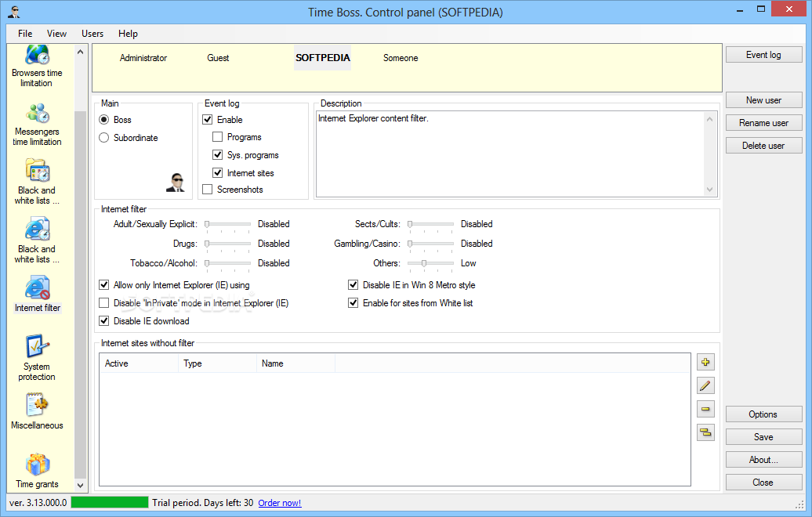Click the copy-list icon below the minus button
This screenshot has height=517, width=812.
point(705,432)
